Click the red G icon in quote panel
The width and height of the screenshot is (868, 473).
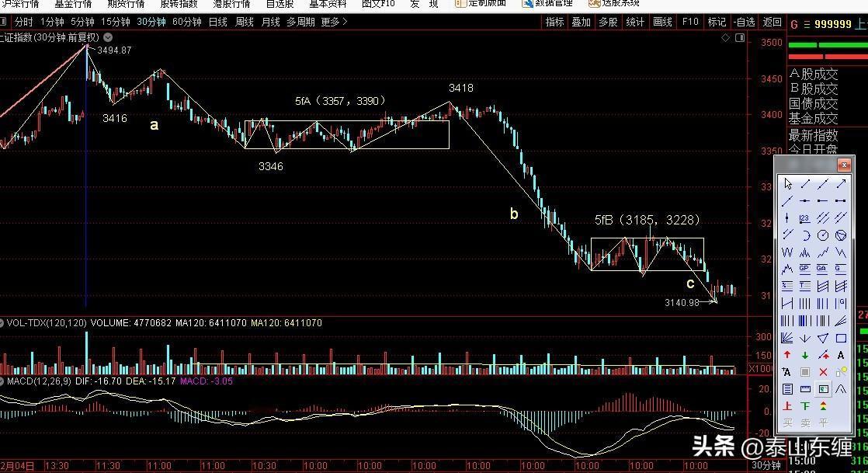[x=794, y=24]
